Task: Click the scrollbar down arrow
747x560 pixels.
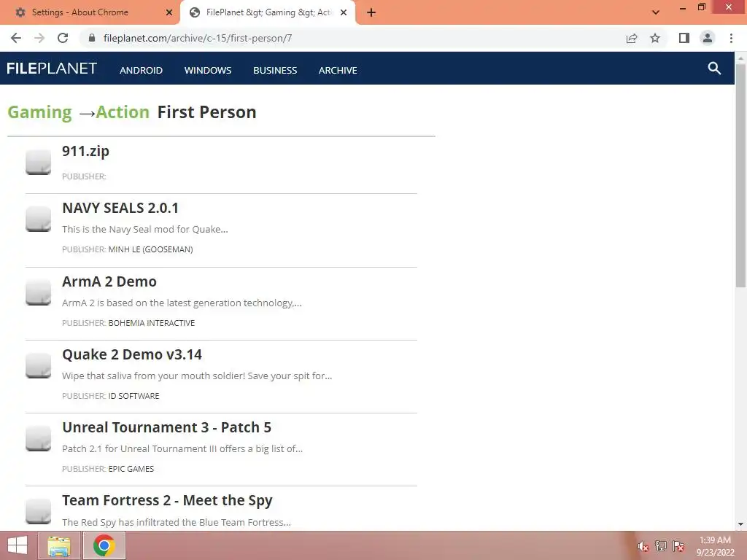Action: (740, 524)
